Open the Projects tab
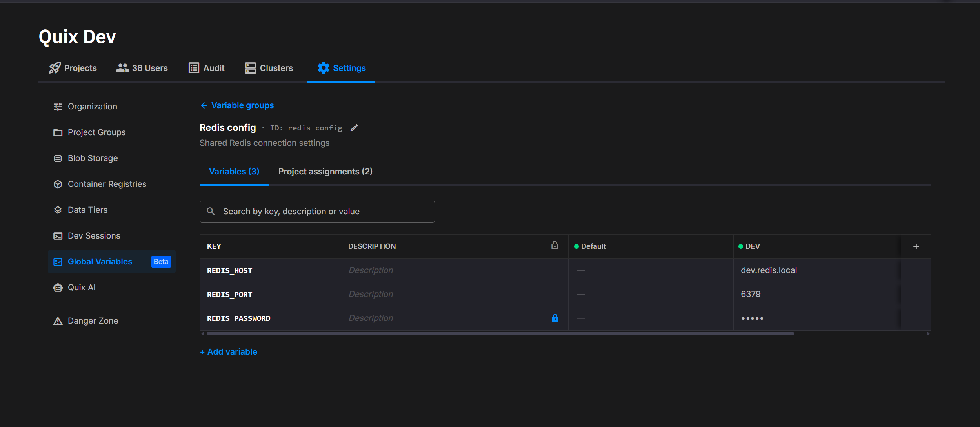The width and height of the screenshot is (980, 427). click(x=73, y=68)
